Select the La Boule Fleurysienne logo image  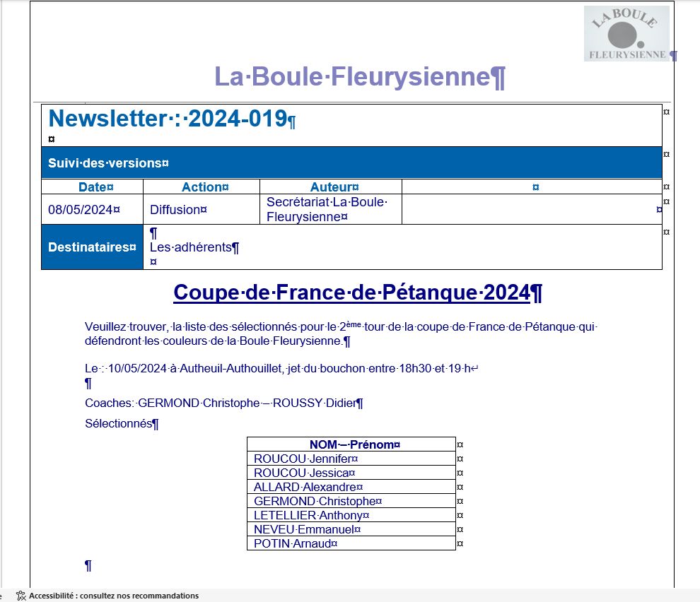click(x=626, y=33)
